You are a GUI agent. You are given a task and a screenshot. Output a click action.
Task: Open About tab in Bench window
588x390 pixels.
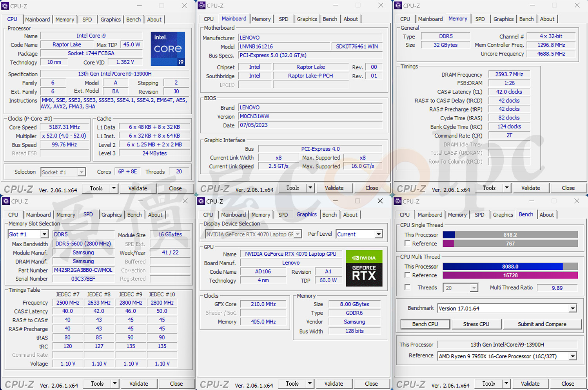[x=547, y=215]
